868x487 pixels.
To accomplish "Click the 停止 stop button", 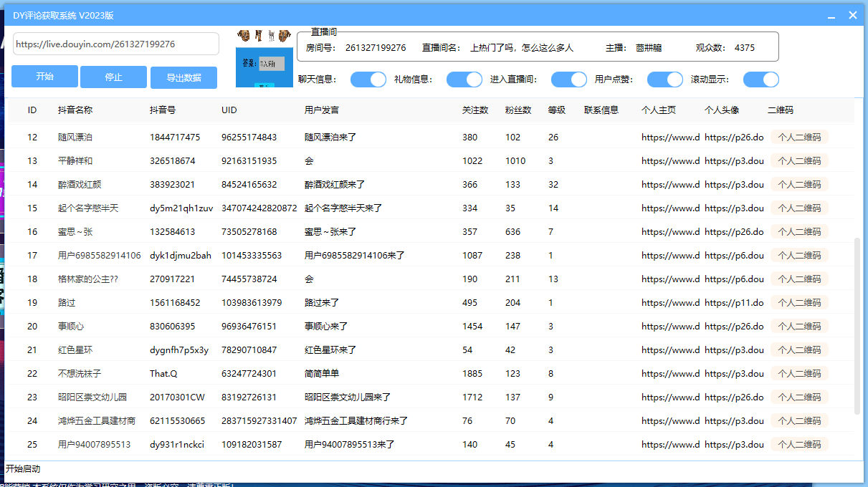I will [x=113, y=77].
